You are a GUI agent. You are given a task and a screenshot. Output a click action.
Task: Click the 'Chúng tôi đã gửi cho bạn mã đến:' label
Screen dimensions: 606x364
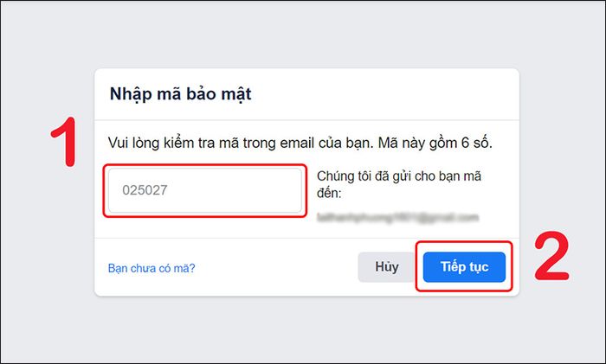(x=399, y=184)
